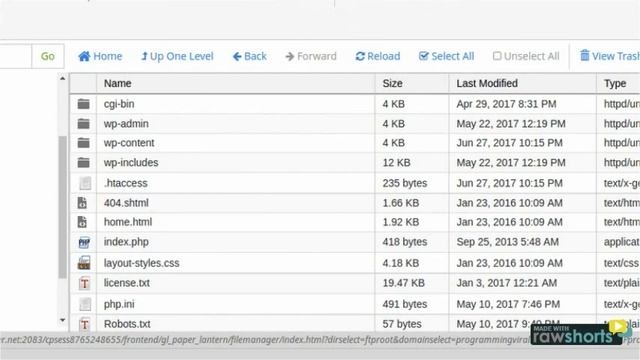Click the Home house icon

click(84, 56)
